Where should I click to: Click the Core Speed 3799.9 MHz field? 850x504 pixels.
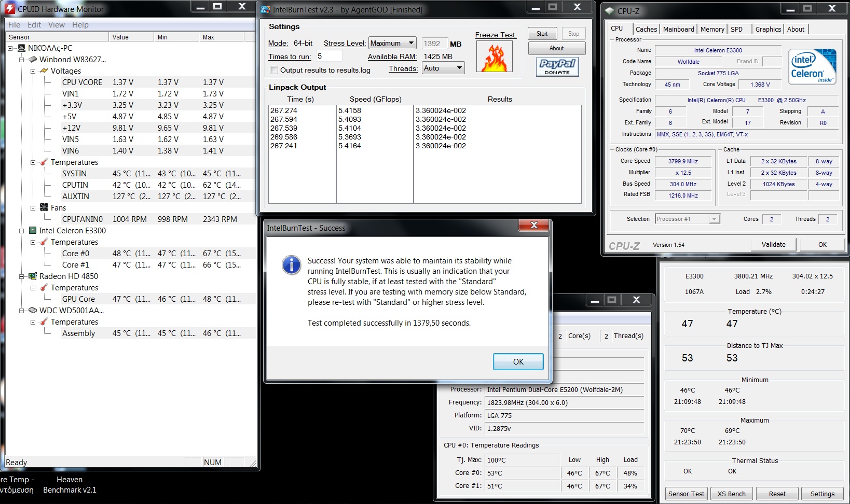(683, 161)
